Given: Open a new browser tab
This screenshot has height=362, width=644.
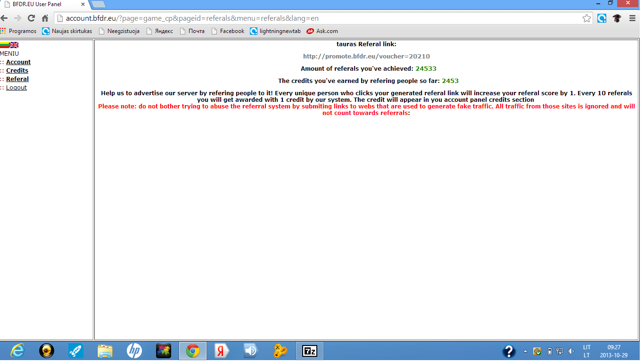Looking at the screenshot, I should 98,4.
